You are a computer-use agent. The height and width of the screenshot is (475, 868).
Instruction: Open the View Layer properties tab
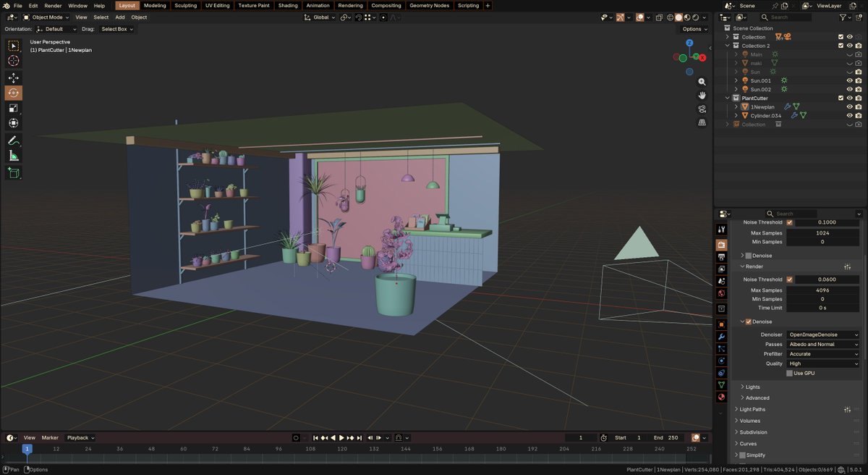click(721, 269)
